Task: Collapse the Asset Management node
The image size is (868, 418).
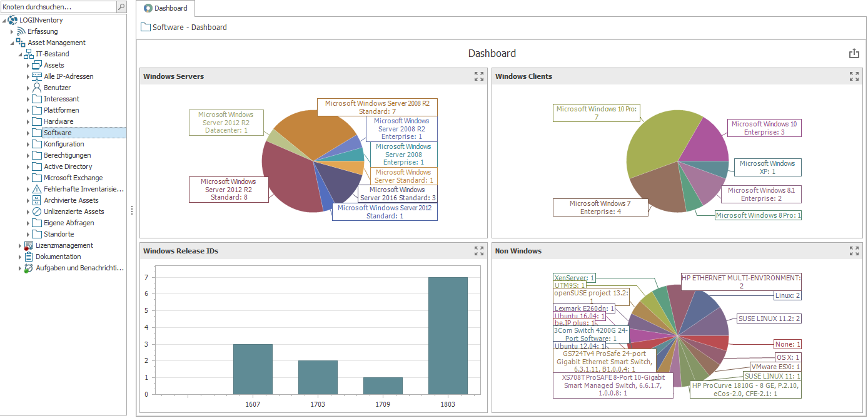Action: [x=13, y=43]
